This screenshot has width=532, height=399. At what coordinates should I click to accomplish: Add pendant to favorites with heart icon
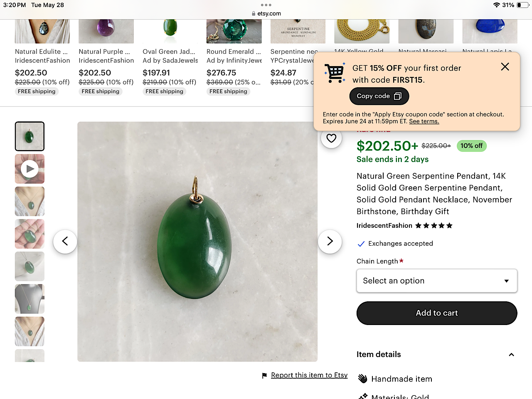(x=331, y=138)
